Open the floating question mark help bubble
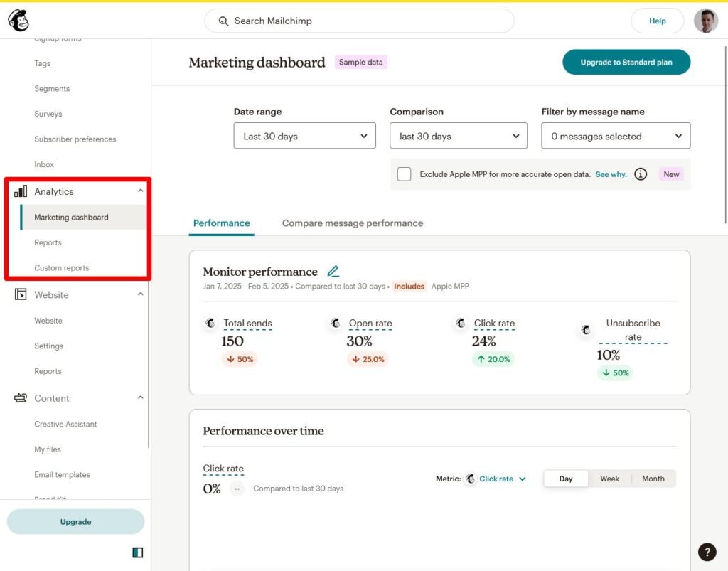Viewport: 728px width, 571px height. click(x=707, y=552)
